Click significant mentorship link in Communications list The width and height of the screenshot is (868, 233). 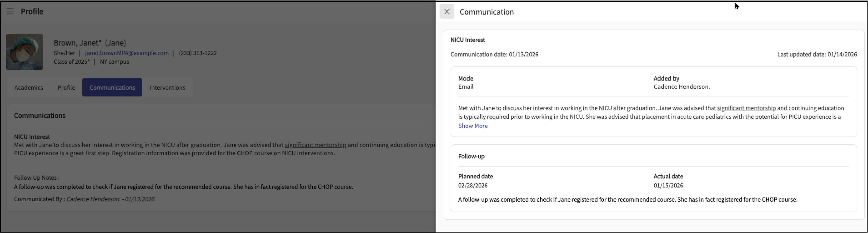pyautogui.click(x=315, y=145)
